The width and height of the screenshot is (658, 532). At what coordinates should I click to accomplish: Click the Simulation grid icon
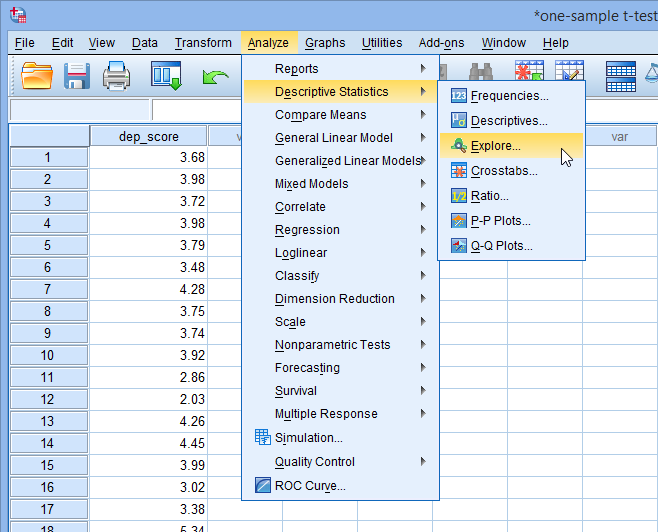[263, 437]
